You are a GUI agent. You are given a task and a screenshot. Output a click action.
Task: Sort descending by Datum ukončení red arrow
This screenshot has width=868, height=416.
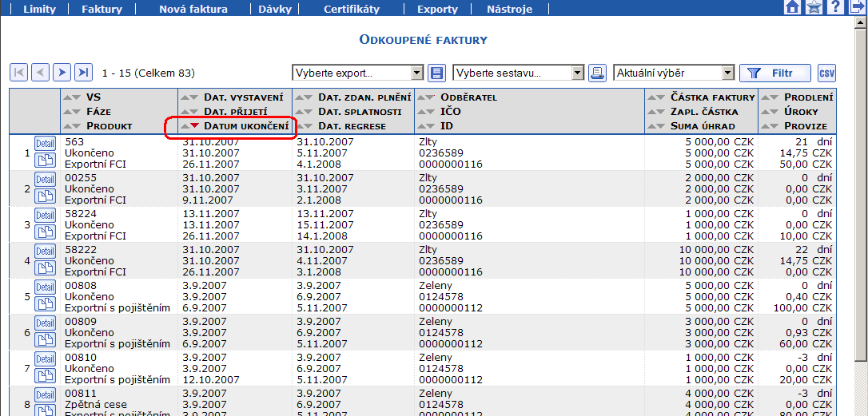[x=194, y=126]
